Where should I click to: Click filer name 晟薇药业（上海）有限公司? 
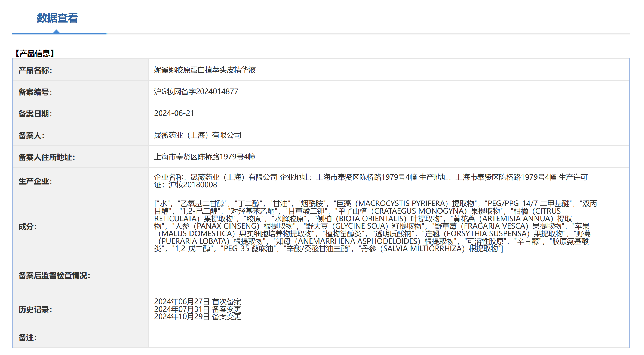(198, 135)
